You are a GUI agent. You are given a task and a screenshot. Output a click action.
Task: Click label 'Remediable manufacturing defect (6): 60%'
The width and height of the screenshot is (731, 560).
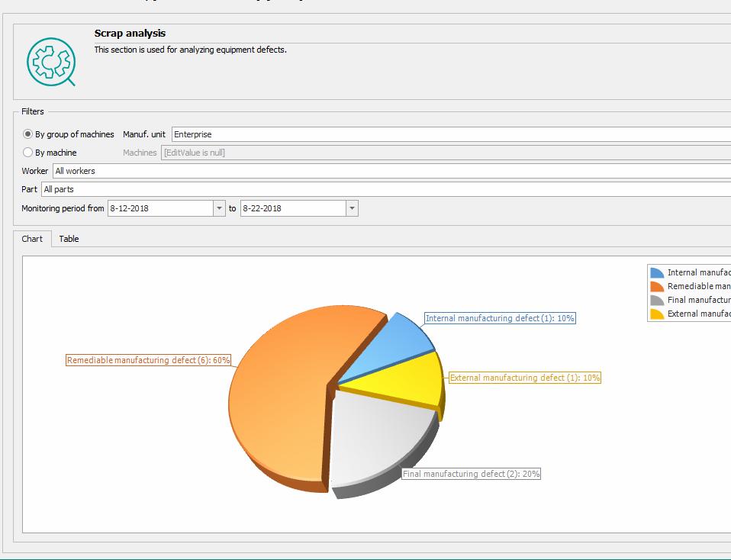click(149, 360)
